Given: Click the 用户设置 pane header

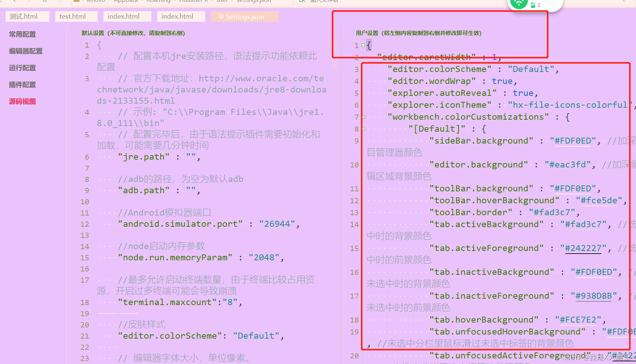Looking at the screenshot, I should 419,33.
